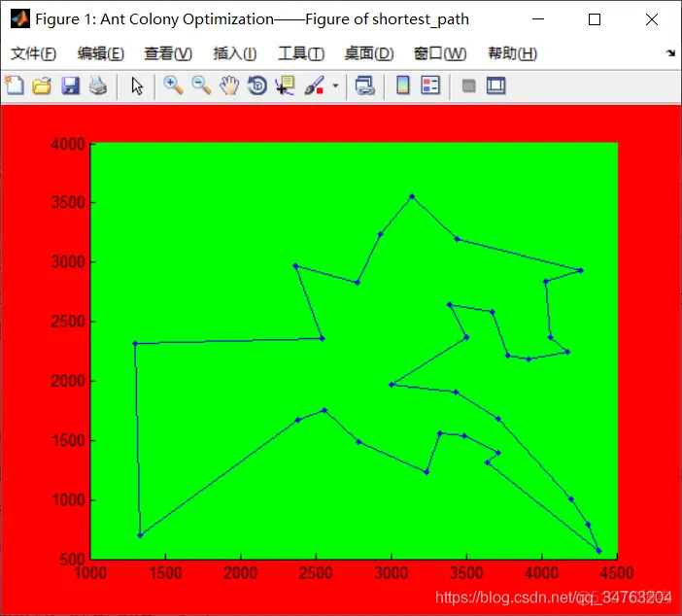This screenshot has height=616, width=682.
Task: Close the Figure 1 window
Action: tap(652, 19)
